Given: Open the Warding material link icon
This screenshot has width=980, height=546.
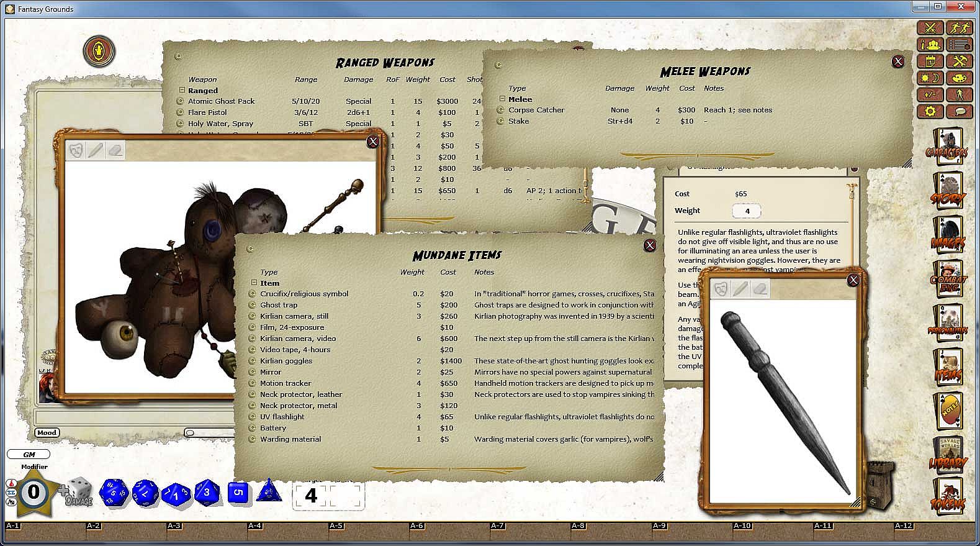Looking at the screenshot, I should pos(252,439).
